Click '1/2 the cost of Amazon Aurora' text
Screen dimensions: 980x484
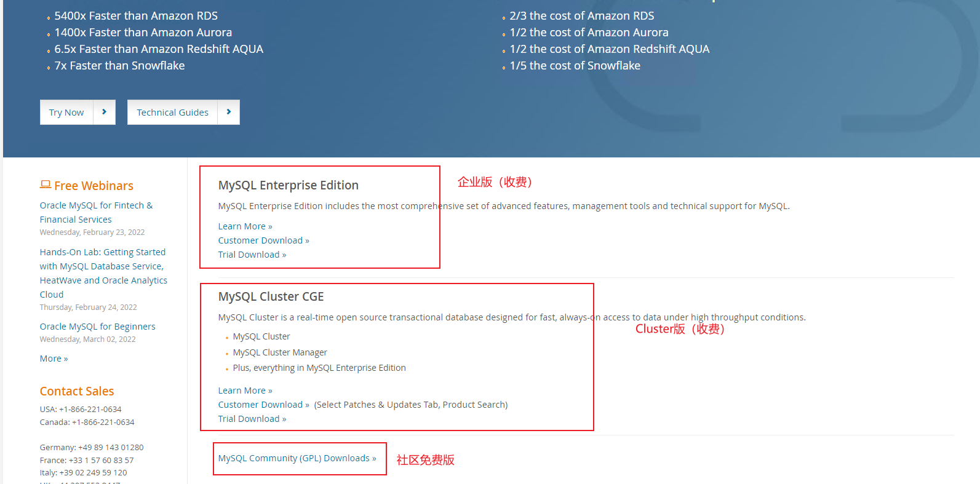coord(589,33)
